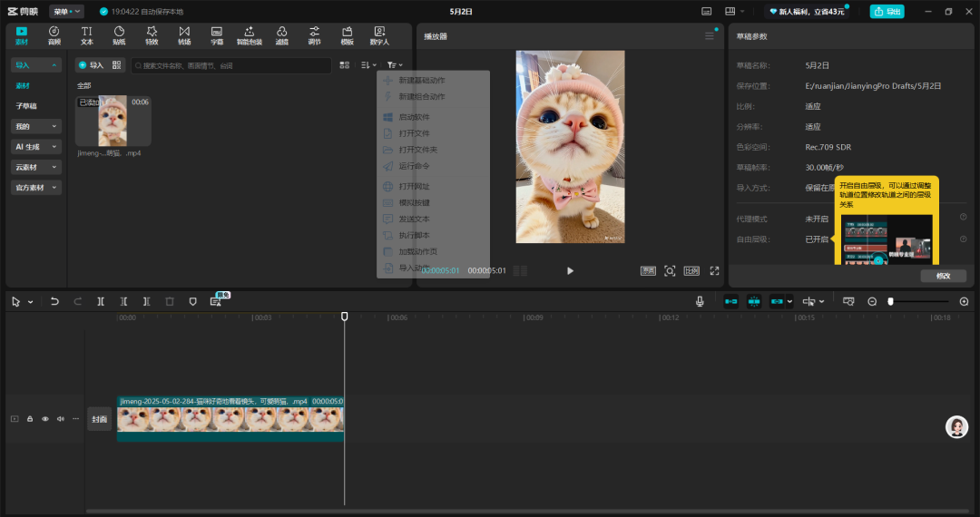Open the selection tool dropdown arrow
The height and width of the screenshot is (517, 980).
point(30,301)
